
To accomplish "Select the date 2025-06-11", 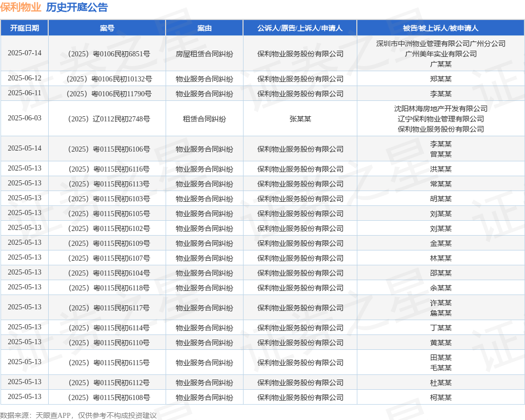I will (x=25, y=93).
